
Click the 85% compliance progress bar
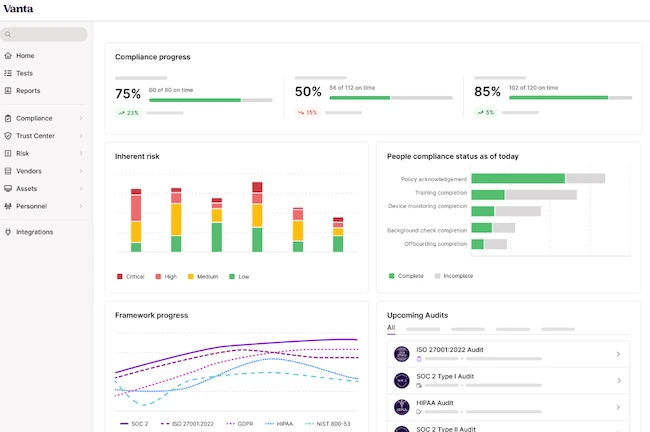pos(570,98)
